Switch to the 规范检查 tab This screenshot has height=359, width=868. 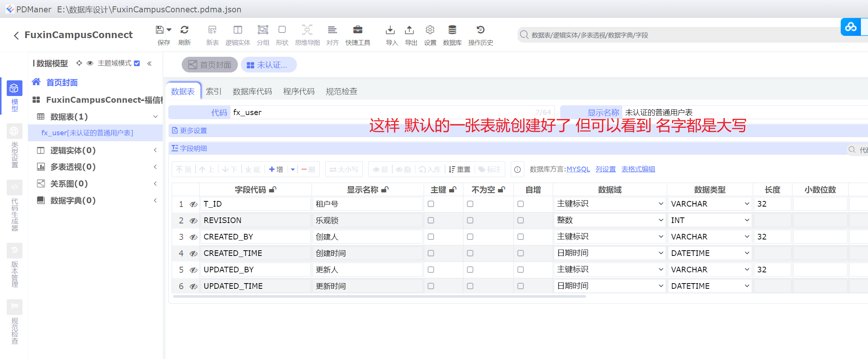click(341, 92)
